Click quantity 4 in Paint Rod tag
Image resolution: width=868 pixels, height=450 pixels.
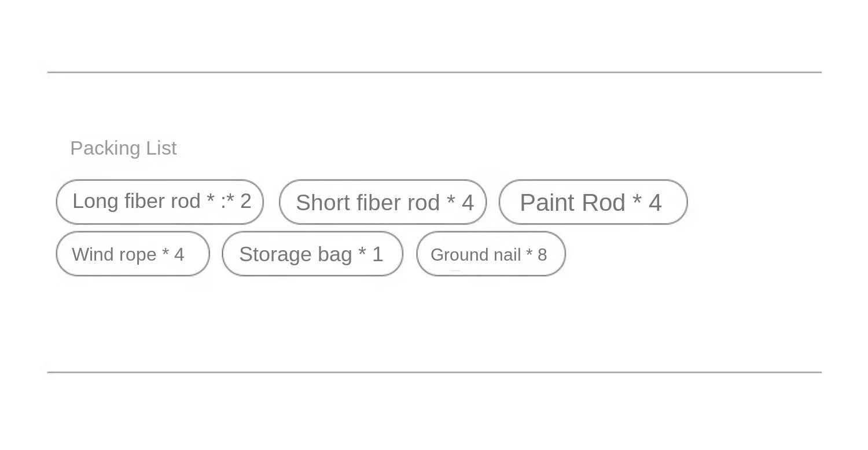point(654,203)
